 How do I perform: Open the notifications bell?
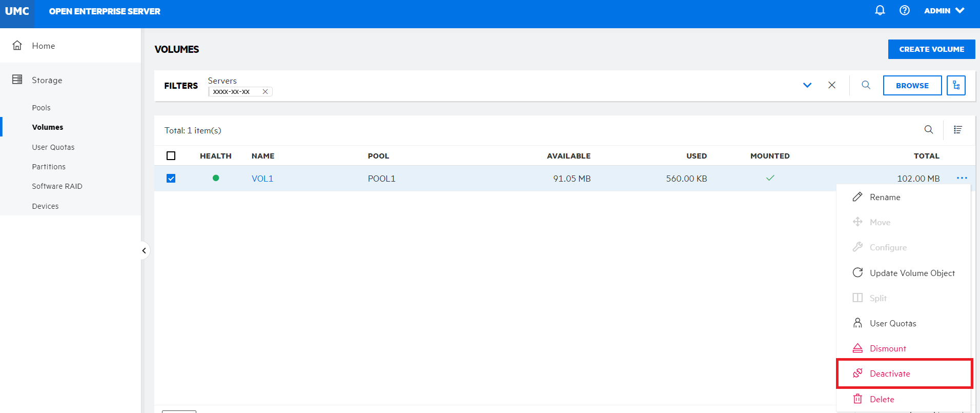[x=880, y=10]
